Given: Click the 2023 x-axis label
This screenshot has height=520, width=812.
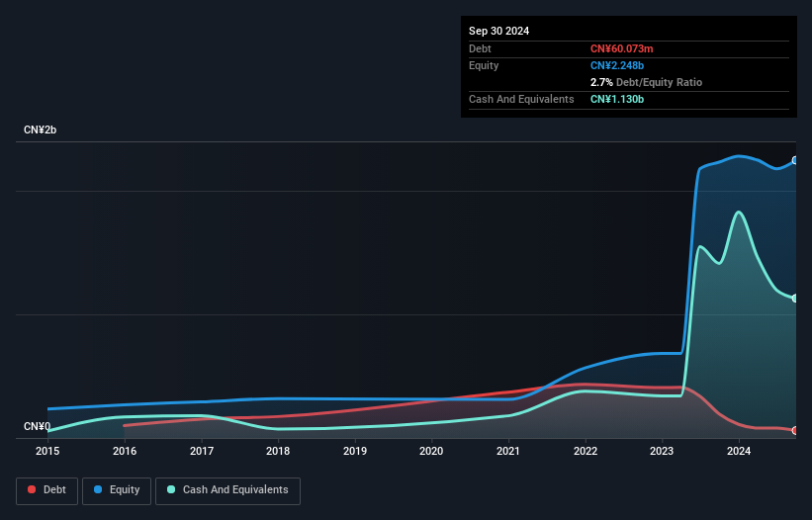Looking at the screenshot, I should pos(662,451).
